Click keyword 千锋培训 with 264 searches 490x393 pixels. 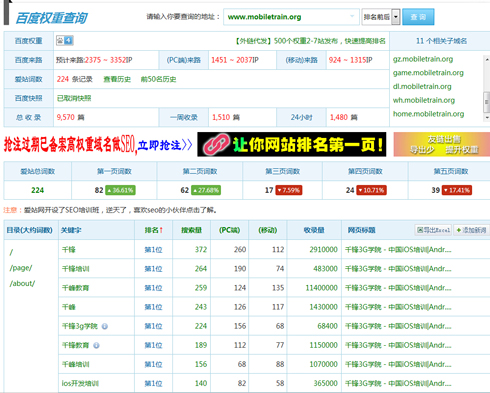click(76, 269)
